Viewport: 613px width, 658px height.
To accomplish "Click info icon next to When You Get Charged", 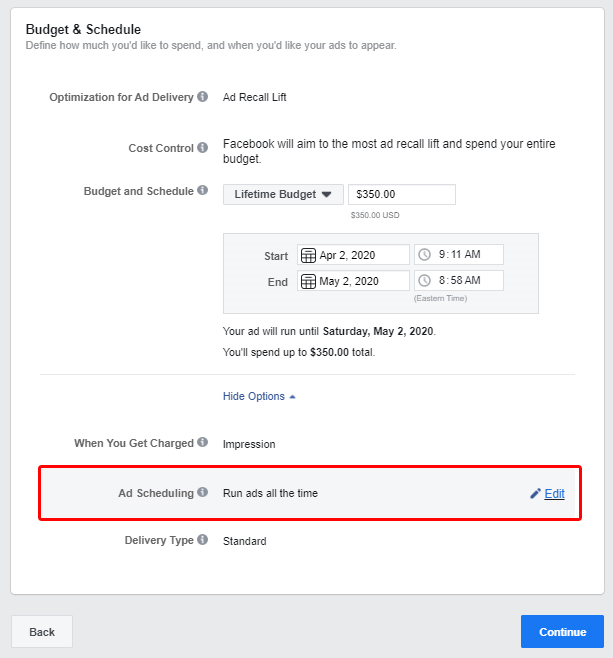I will pyautogui.click(x=203, y=442).
